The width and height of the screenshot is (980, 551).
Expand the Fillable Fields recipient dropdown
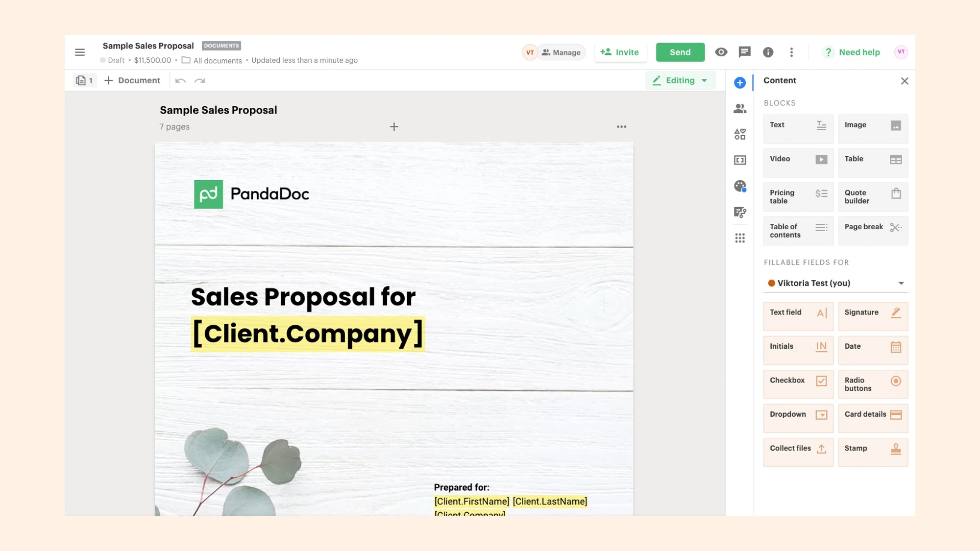[901, 283]
